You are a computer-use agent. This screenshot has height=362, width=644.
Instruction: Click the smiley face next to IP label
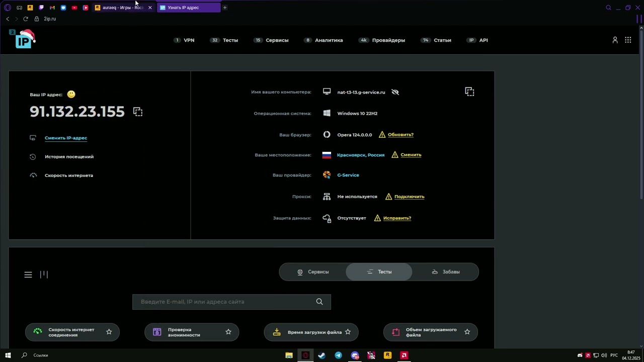point(71,94)
